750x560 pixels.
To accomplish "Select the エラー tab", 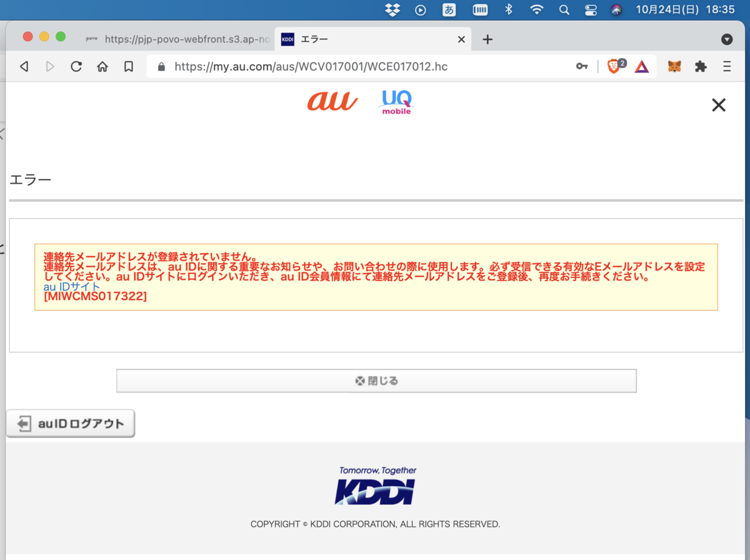I will tap(374, 39).
